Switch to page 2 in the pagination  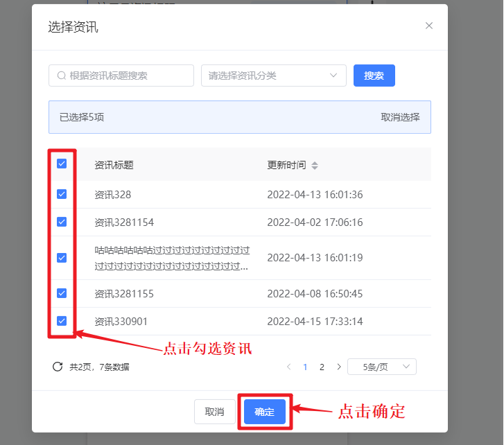[322, 367]
